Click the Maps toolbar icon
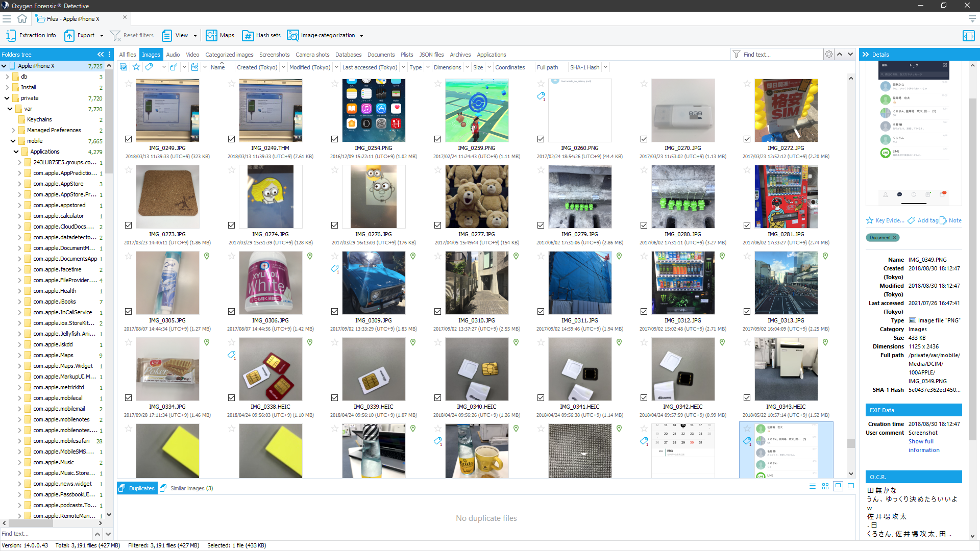Viewport: 980px width, 551px height. click(212, 36)
